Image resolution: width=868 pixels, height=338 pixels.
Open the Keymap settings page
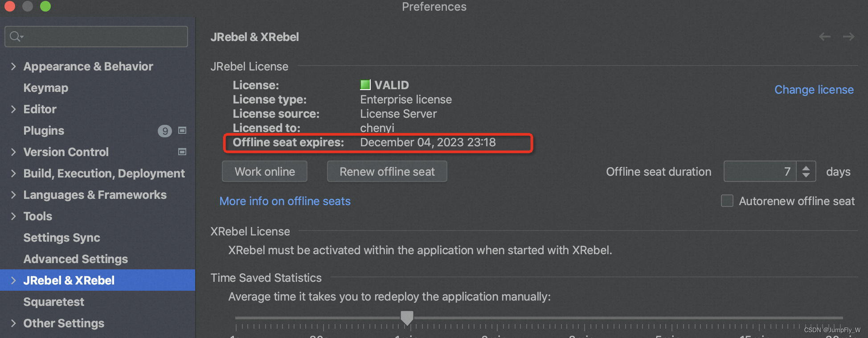[46, 88]
